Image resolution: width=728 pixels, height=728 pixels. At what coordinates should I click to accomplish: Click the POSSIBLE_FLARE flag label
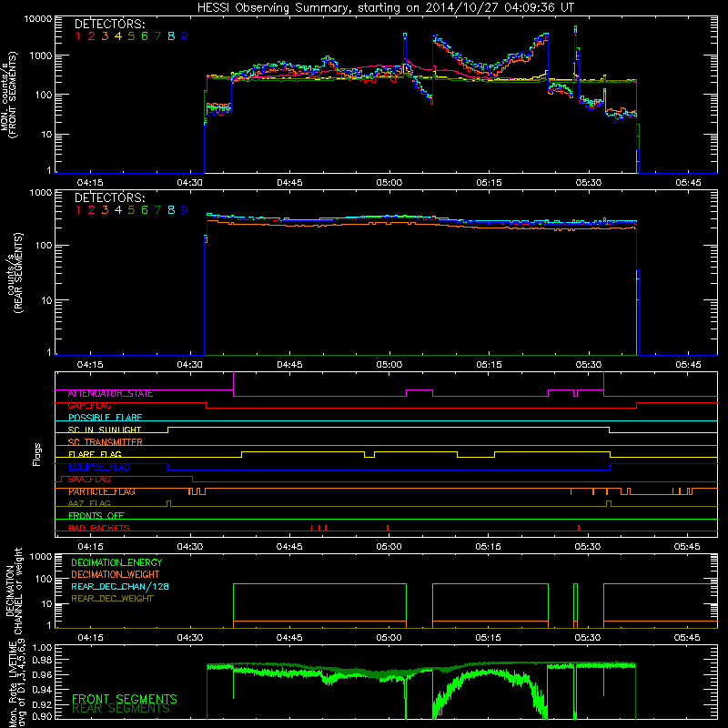105,418
